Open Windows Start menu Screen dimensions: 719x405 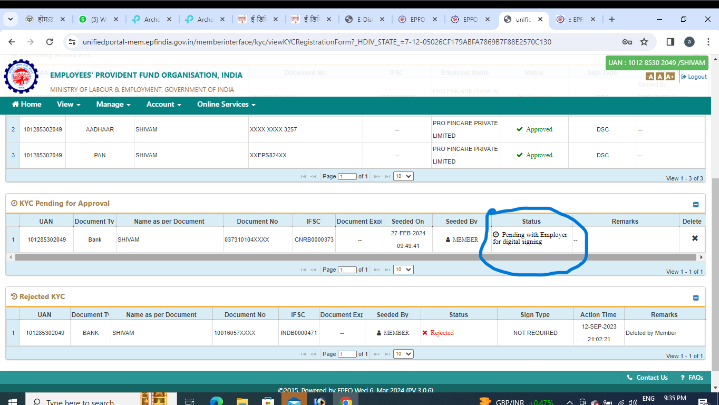(x=12, y=401)
